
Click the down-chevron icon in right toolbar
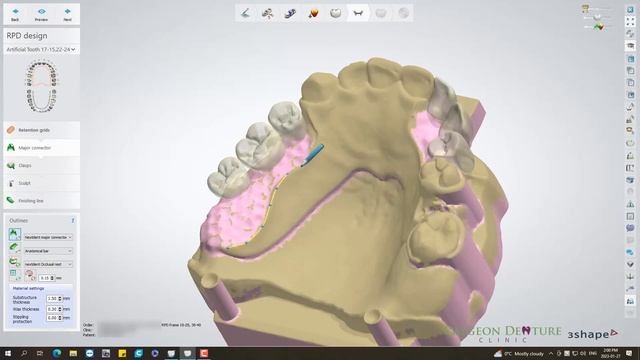pyautogui.click(x=630, y=264)
